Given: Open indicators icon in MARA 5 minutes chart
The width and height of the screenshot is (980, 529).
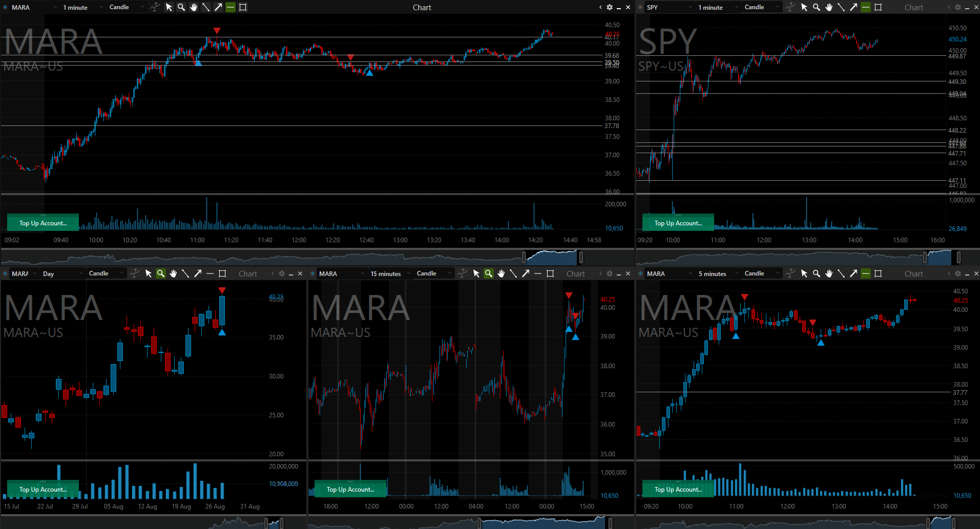Looking at the screenshot, I should 790,273.
